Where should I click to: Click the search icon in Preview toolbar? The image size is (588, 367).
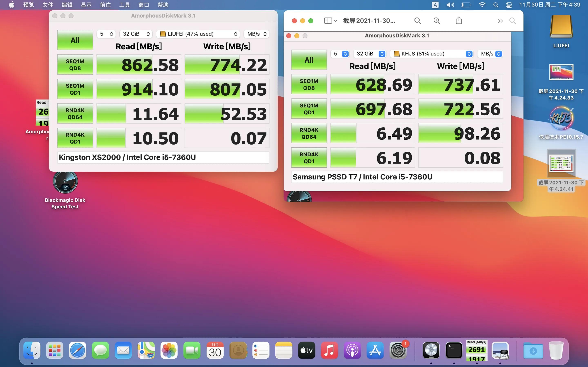[x=512, y=21]
